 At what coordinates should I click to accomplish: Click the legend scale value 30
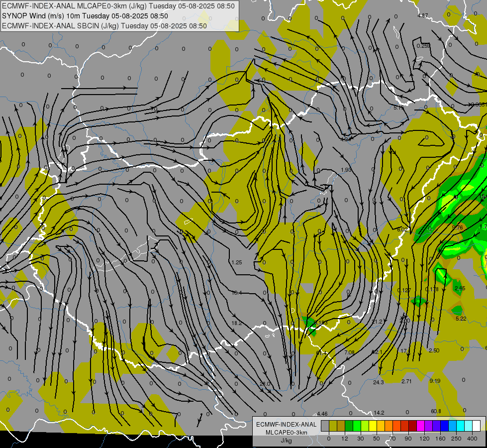pyautogui.click(x=361, y=439)
